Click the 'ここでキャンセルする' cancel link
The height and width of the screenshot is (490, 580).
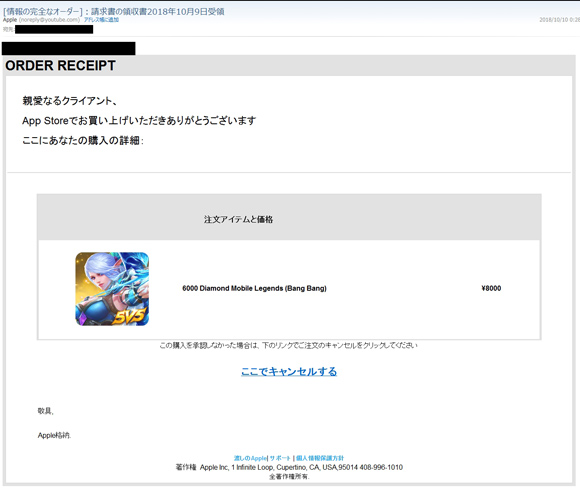click(x=289, y=371)
